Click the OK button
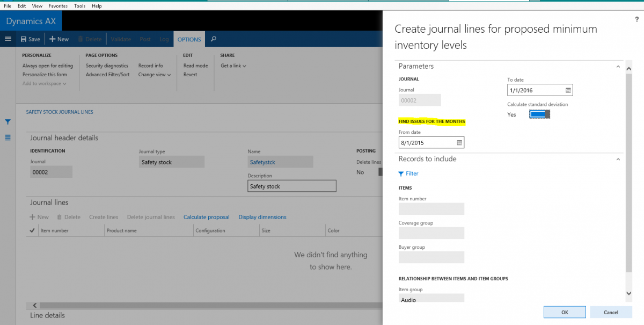This screenshot has height=325, width=644. click(565, 312)
